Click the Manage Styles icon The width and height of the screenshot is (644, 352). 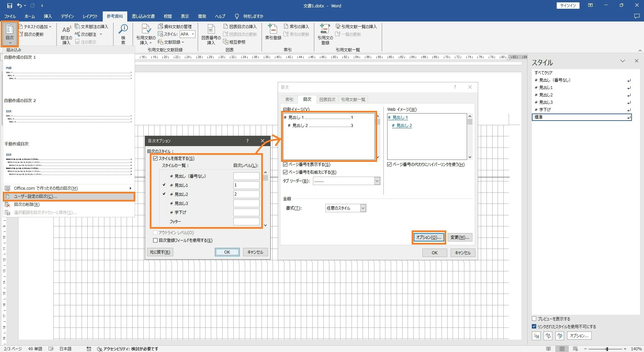(560, 336)
